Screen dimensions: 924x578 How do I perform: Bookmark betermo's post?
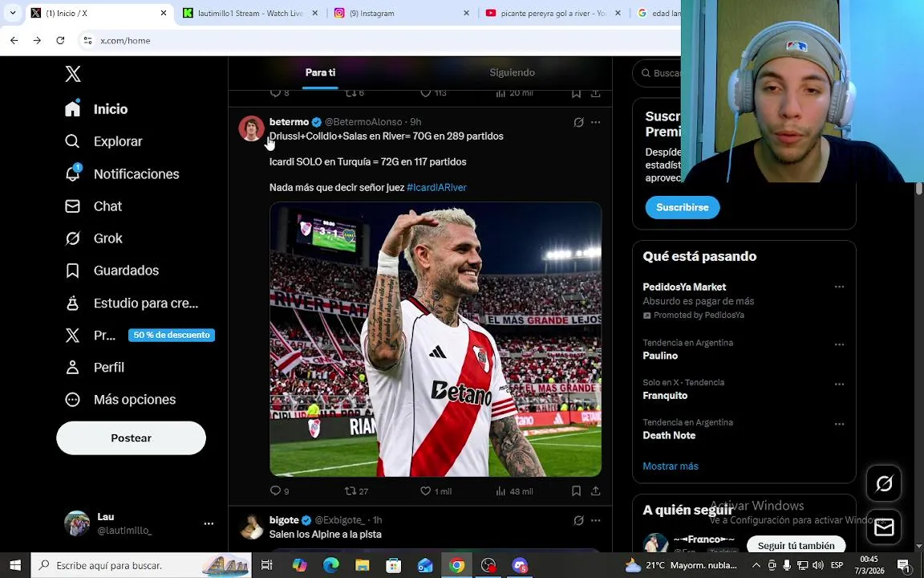(577, 490)
